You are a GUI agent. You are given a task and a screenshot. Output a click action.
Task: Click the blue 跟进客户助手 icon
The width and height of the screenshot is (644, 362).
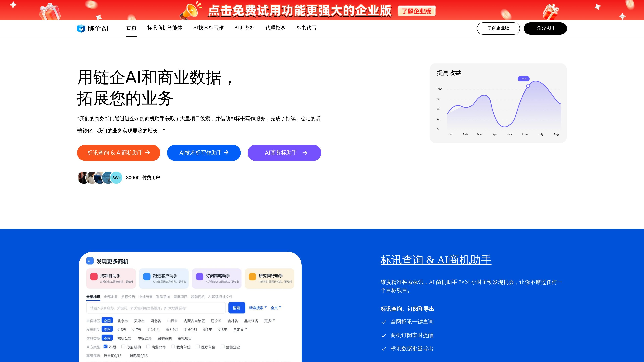(x=147, y=277)
